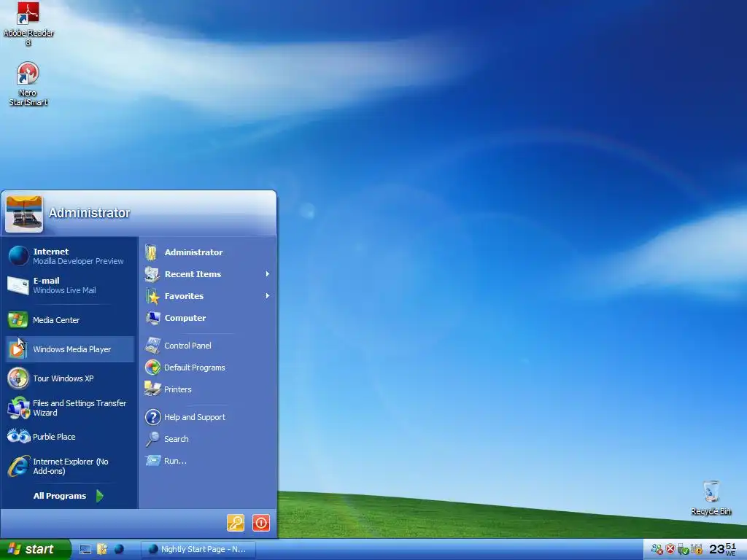This screenshot has height=560, width=747.
Task: Switch to Nightly Start Page taskbar button
Action: pyautogui.click(x=198, y=550)
